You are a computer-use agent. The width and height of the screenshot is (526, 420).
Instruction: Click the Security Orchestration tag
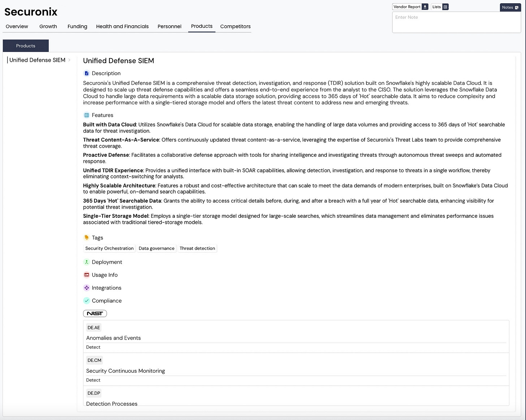pos(109,248)
